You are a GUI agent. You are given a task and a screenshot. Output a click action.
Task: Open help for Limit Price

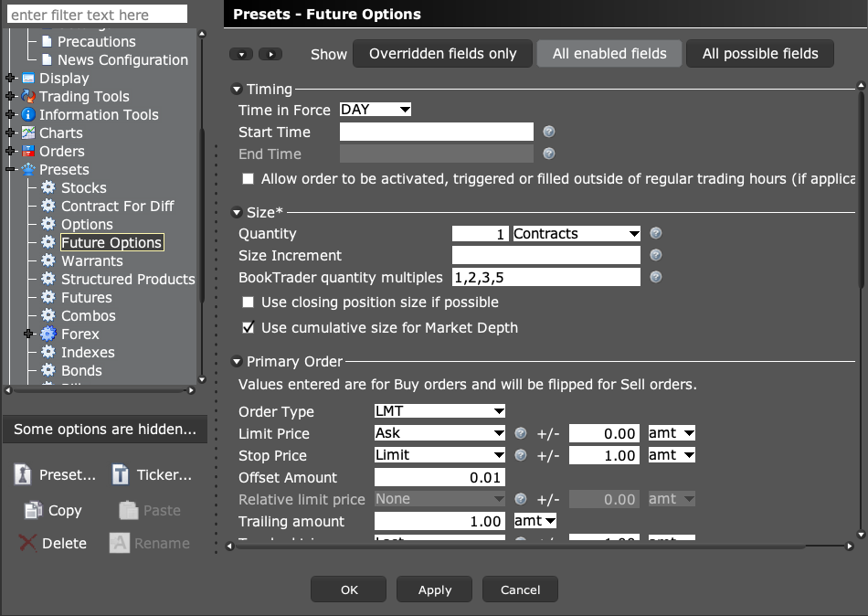(521, 433)
